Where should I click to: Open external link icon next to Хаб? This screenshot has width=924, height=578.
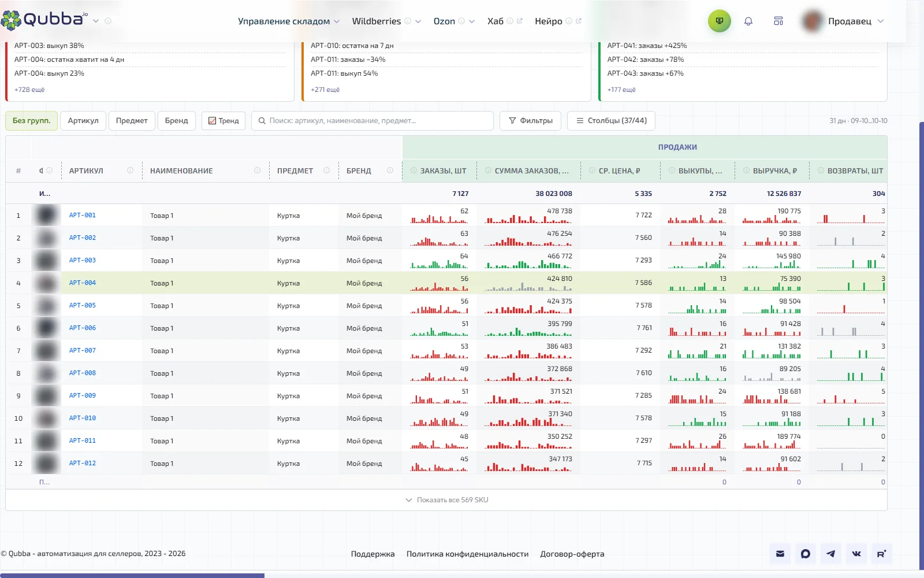(x=520, y=21)
